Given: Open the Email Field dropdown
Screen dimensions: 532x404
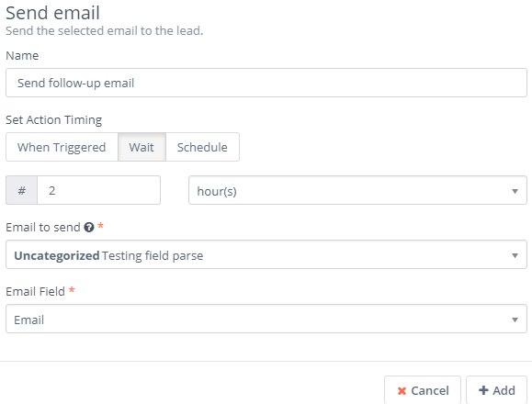Looking at the screenshot, I should pyautogui.click(x=266, y=319).
